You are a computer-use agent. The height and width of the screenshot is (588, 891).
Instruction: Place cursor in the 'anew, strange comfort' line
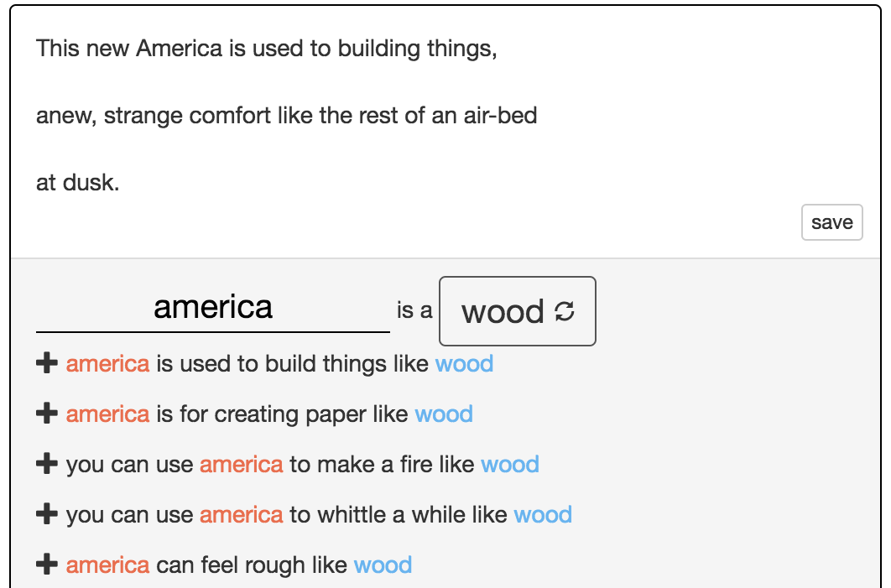click(286, 115)
